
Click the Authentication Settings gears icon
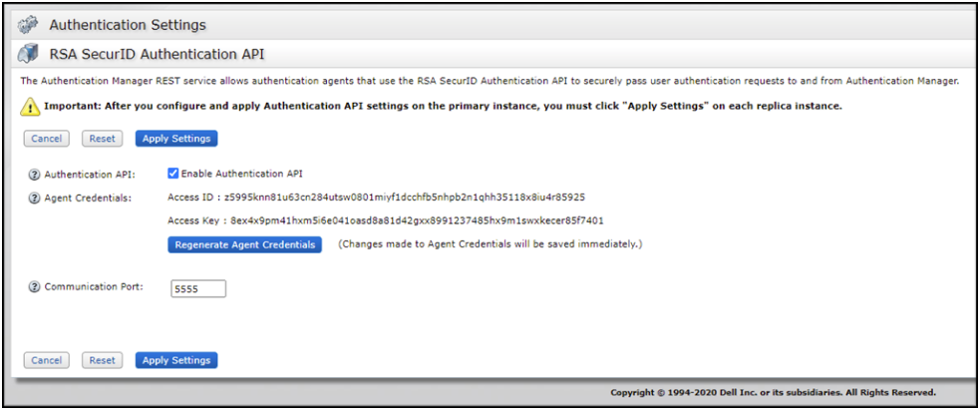(28, 25)
